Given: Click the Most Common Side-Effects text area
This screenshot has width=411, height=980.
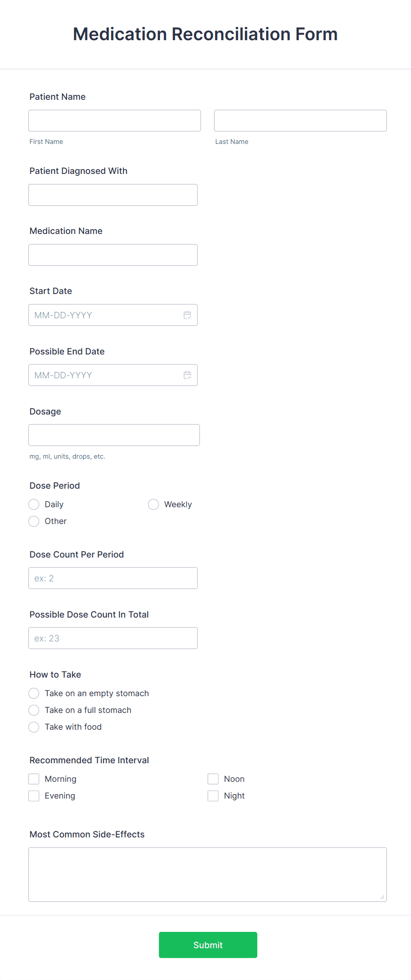Looking at the screenshot, I should pos(207,873).
